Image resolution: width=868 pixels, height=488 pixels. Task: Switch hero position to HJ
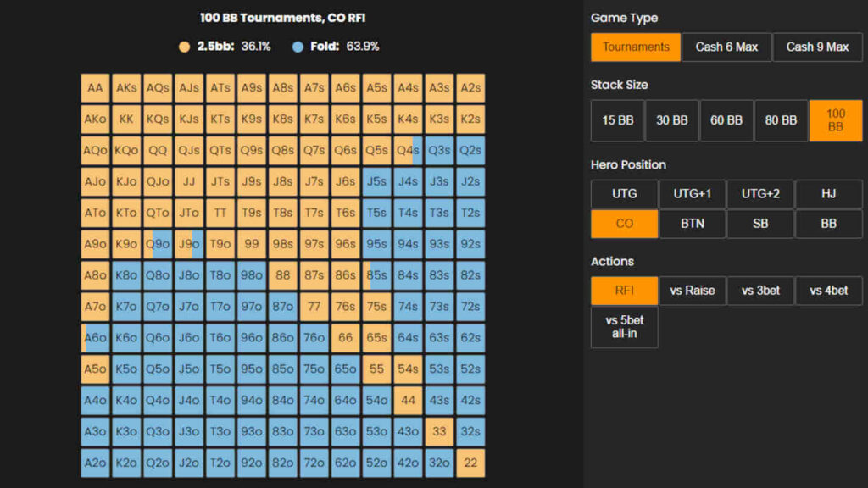[828, 194]
